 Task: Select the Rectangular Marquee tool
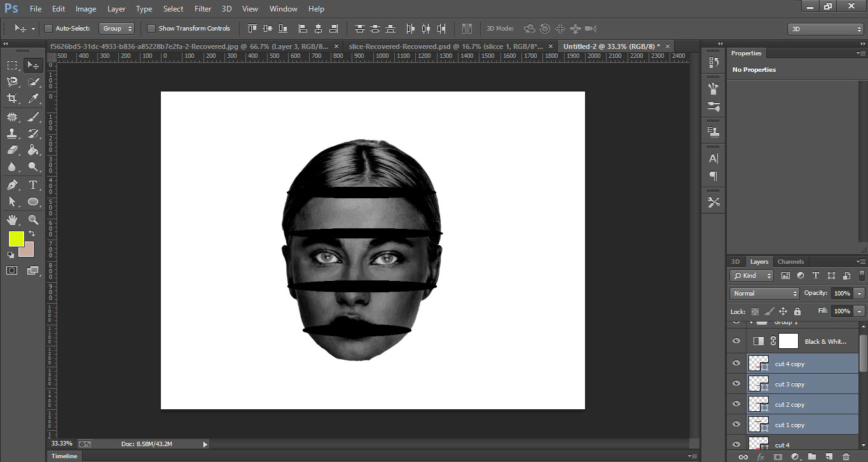(12, 65)
